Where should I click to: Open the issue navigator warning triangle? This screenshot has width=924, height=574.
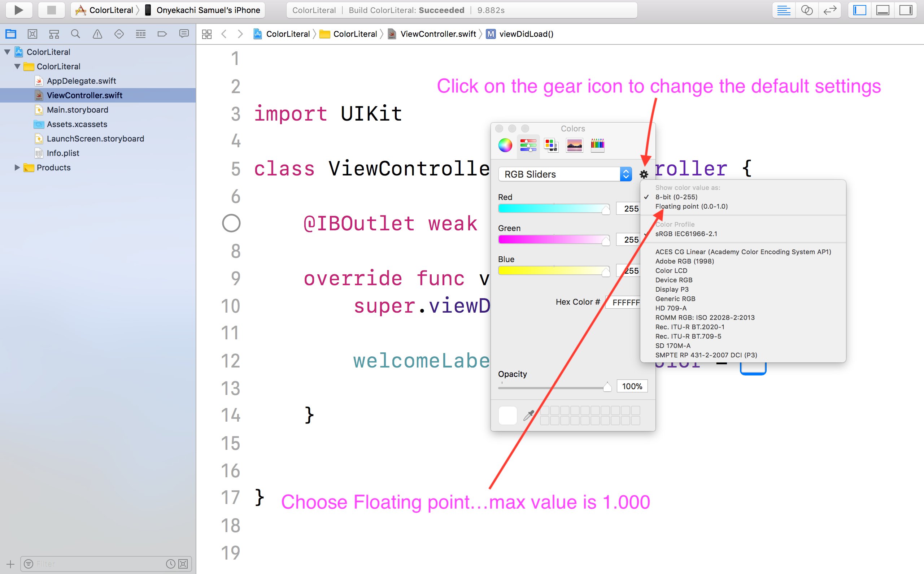pos(97,34)
